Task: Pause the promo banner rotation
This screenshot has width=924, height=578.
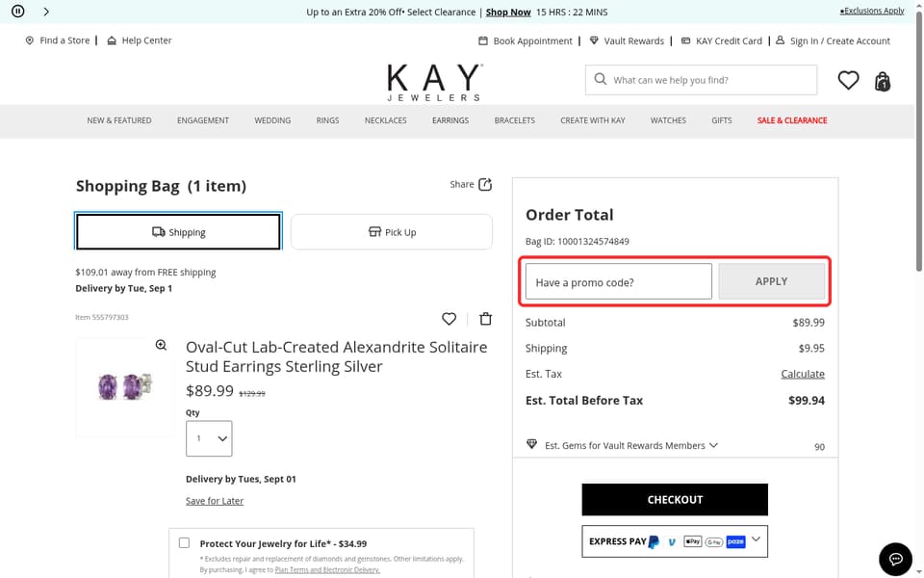Action: tap(17, 12)
